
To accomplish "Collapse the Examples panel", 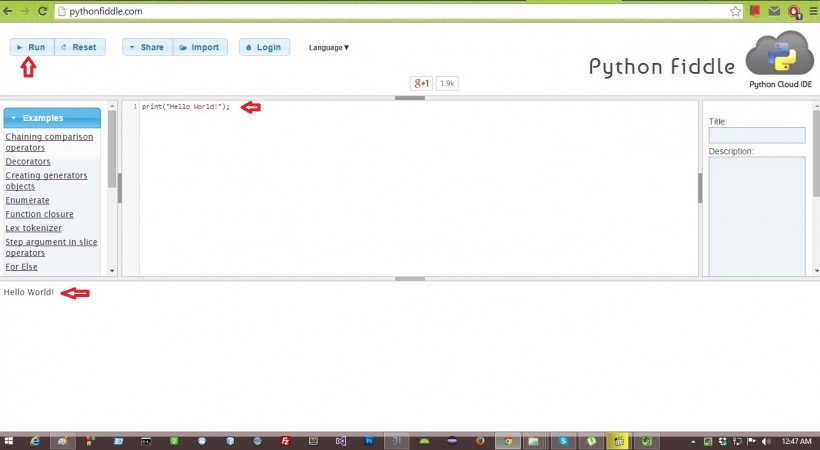I will [52, 118].
